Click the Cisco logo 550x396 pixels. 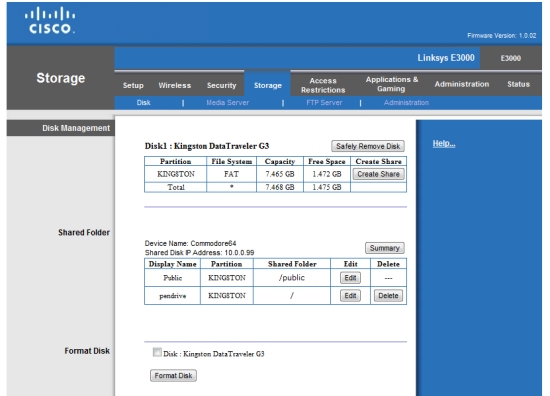pos(49,20)
